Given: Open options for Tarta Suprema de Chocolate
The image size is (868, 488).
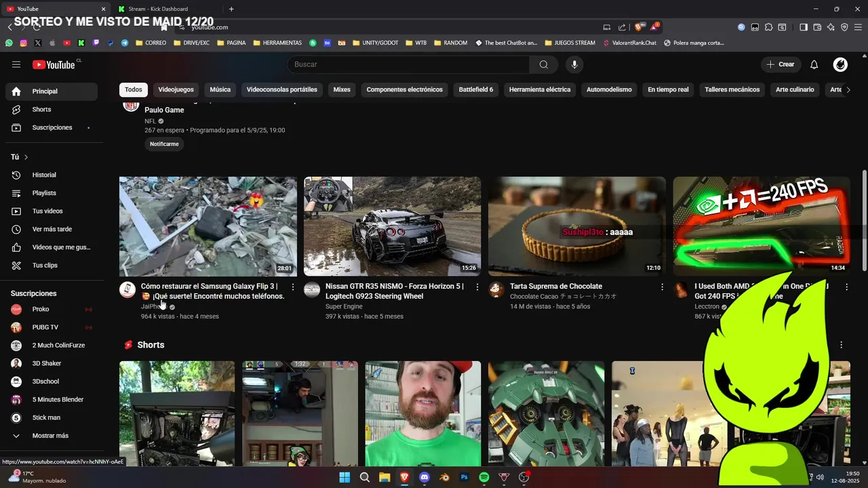Looking at the screenshot, I should 662,287.
